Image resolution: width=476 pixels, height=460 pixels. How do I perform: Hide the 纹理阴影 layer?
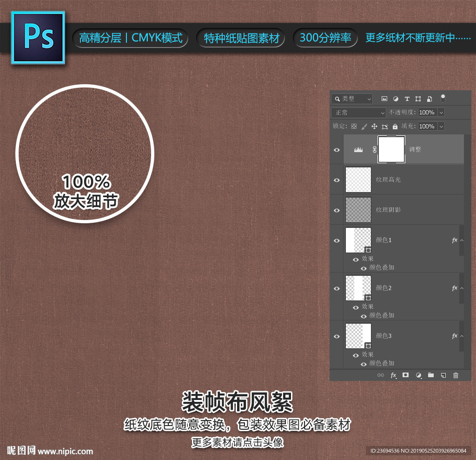(337, 210)
